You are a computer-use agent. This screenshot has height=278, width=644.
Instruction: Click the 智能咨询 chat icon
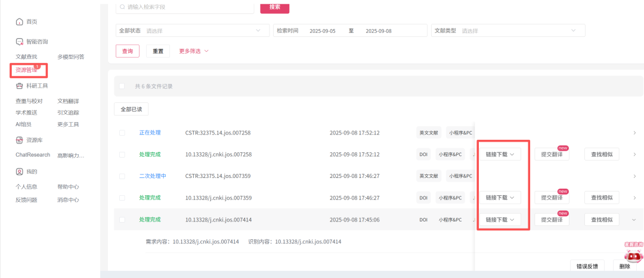(x=20, y=42)
